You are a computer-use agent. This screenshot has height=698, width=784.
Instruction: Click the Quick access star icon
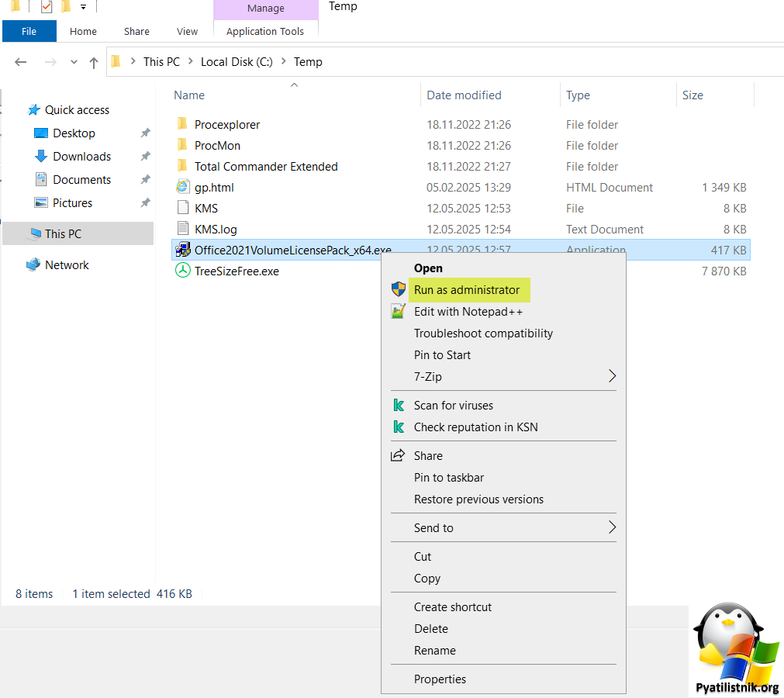pos(33,109)
